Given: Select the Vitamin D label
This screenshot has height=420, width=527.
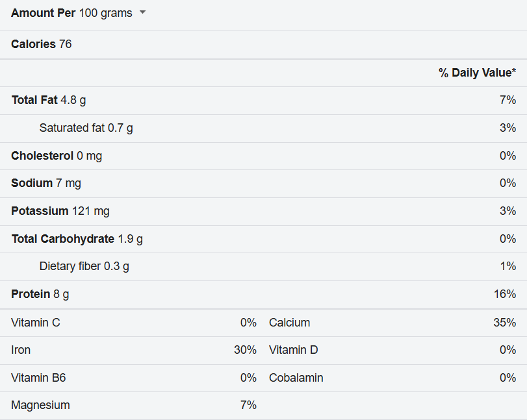Looking at the screenshot, I should click(x=294, y=350).
